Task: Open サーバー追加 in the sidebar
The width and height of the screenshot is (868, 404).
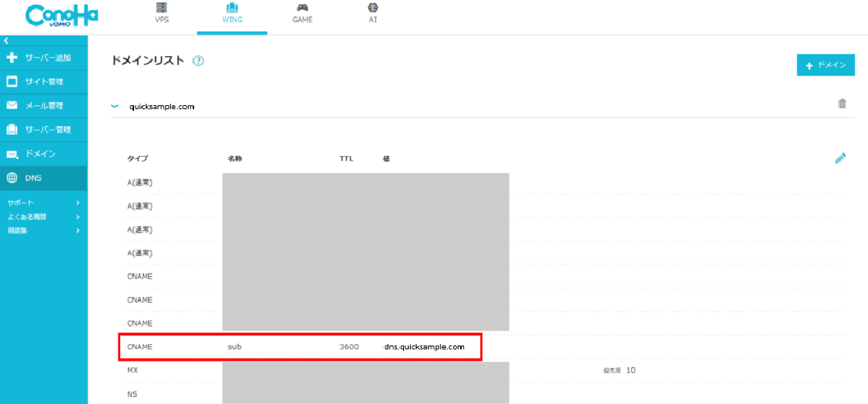Action: [x=44, y=58]
